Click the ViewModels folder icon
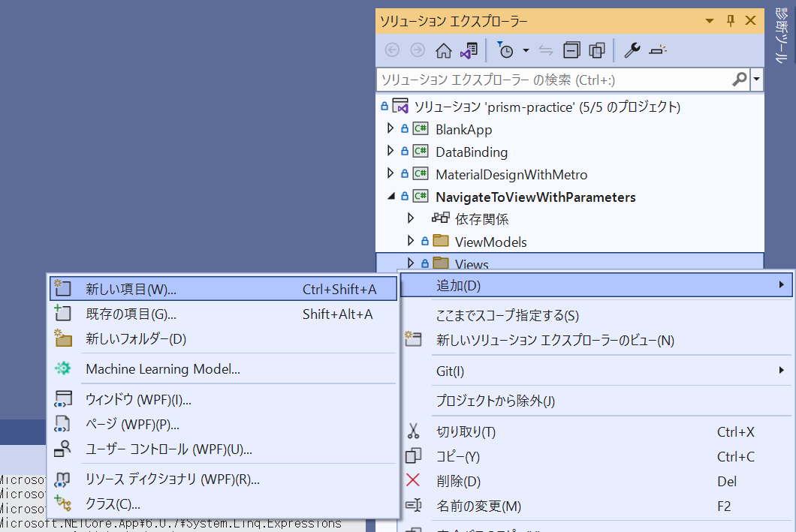 point(441,240)
